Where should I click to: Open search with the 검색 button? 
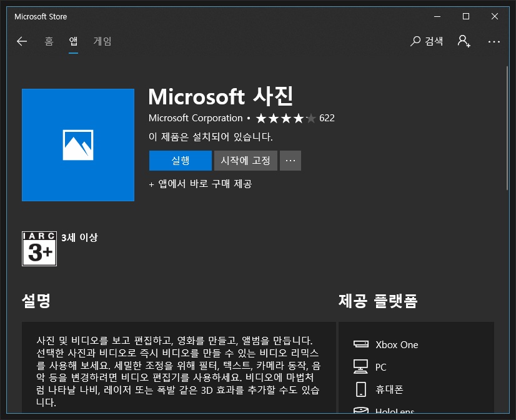(427, 41)
